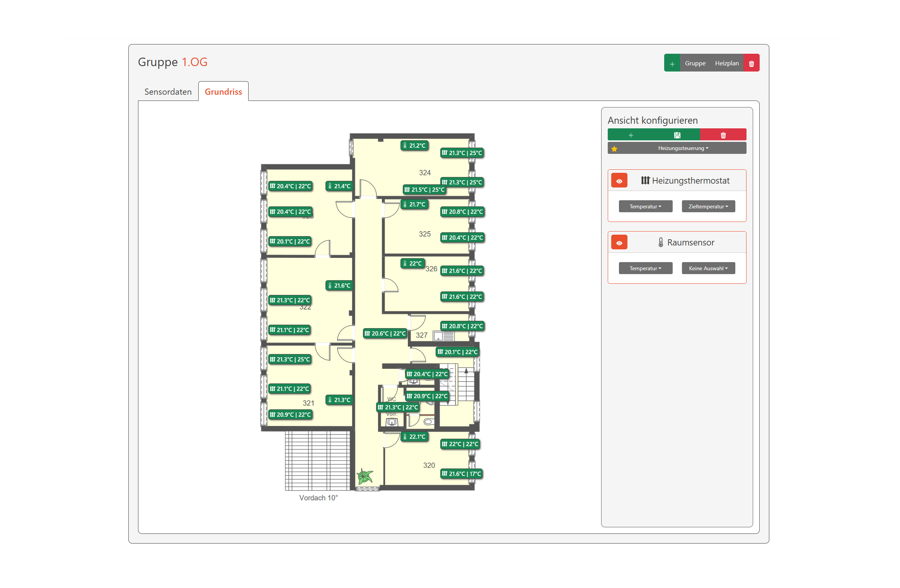Click the Heizplan button

(x=726, y=63)
